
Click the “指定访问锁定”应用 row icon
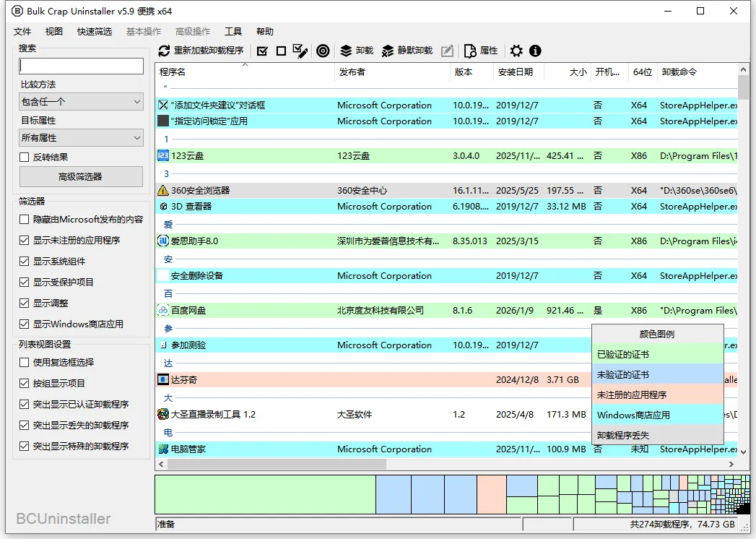point(163,121)
